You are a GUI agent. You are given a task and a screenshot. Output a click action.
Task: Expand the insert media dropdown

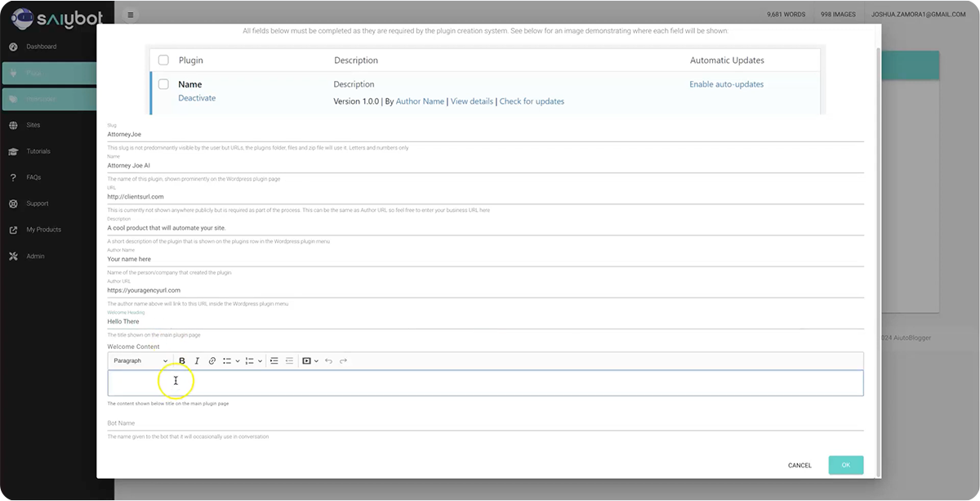point(316,360)
